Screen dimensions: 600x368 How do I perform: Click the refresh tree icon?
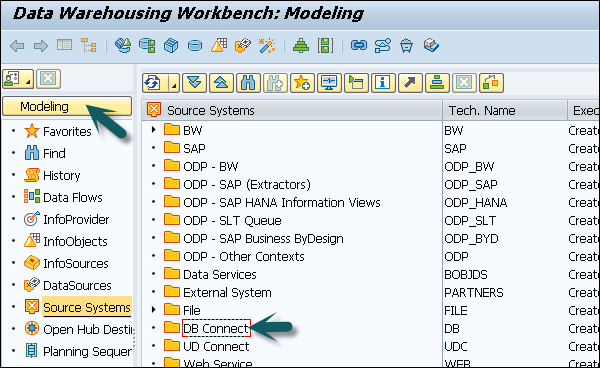[152, 83]
